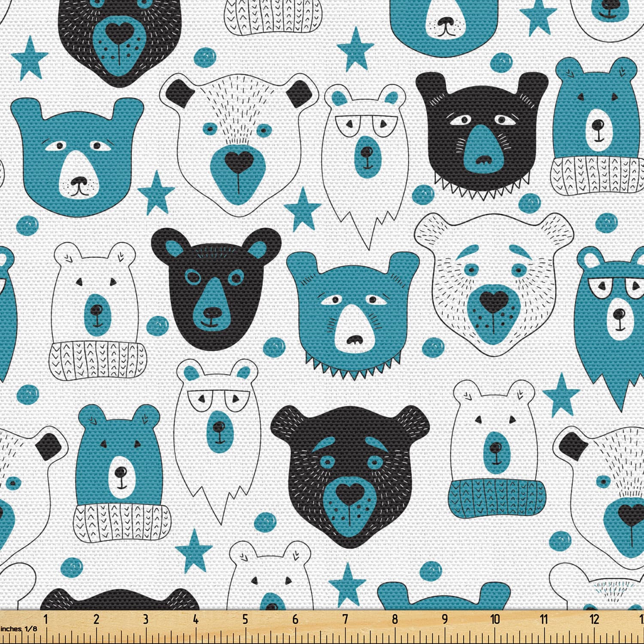
Task: Click the ruler number 6
Action: point(295,619)
